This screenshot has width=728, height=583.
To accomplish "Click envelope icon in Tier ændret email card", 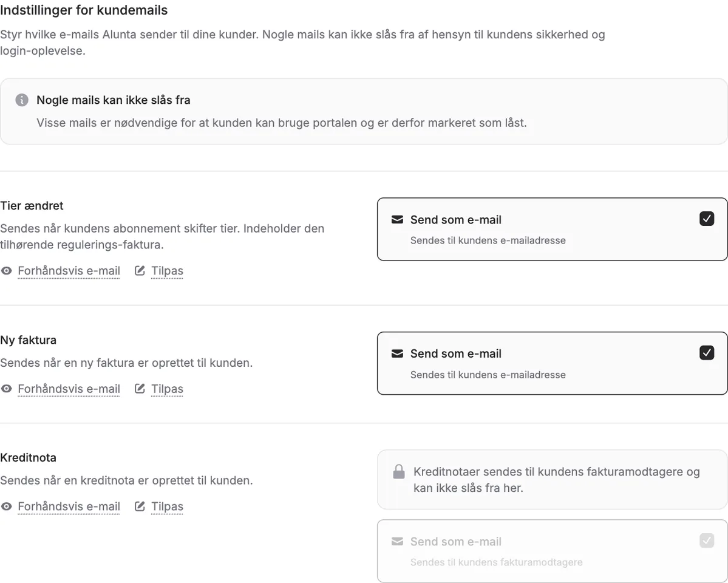I will pyautogui.click(x=398, y=219).
